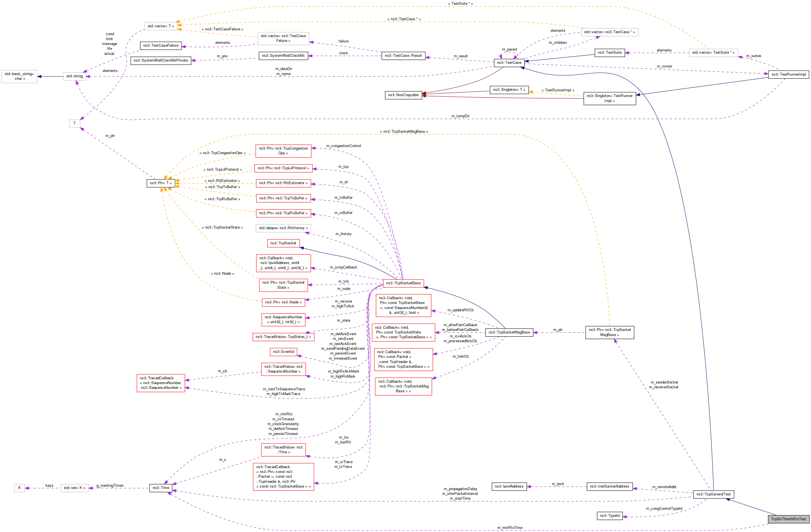Click the ns3::TracedCallback SequenceNumber node
Screen dimensions: 811x532
pyautogui.click(x=161, y=383)
